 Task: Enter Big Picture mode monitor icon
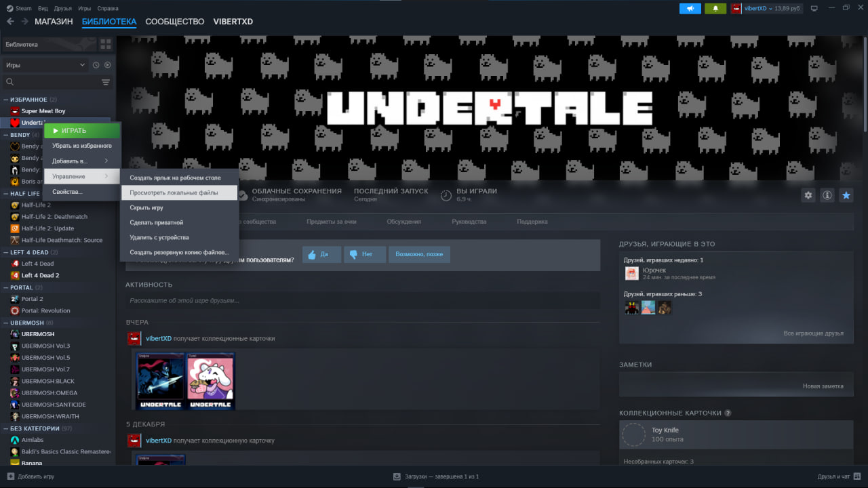coord(814,8)
